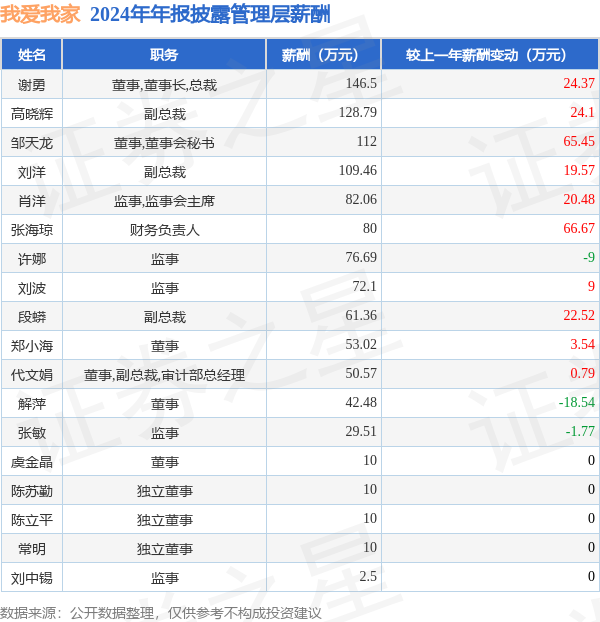Select the name cell 解萍

[32, 403]
